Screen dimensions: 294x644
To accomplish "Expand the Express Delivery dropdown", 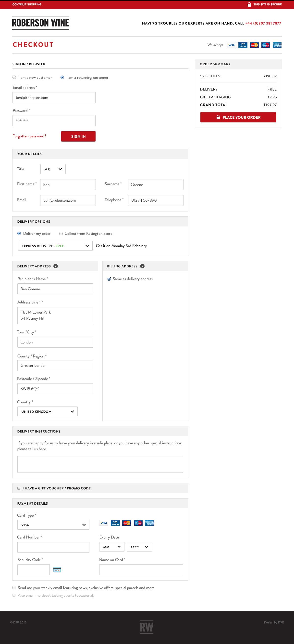I will click(55, 246).
